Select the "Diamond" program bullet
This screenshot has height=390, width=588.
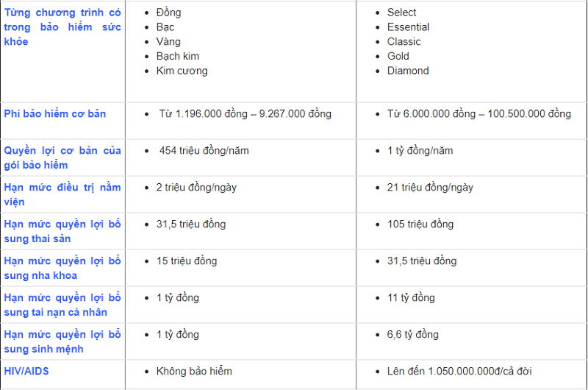point(408,71)
